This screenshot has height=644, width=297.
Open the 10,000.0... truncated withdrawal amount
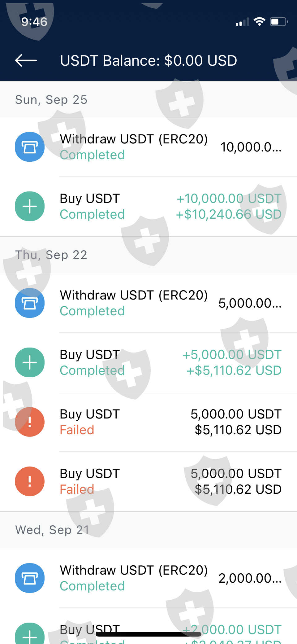[x=251, y=147]
